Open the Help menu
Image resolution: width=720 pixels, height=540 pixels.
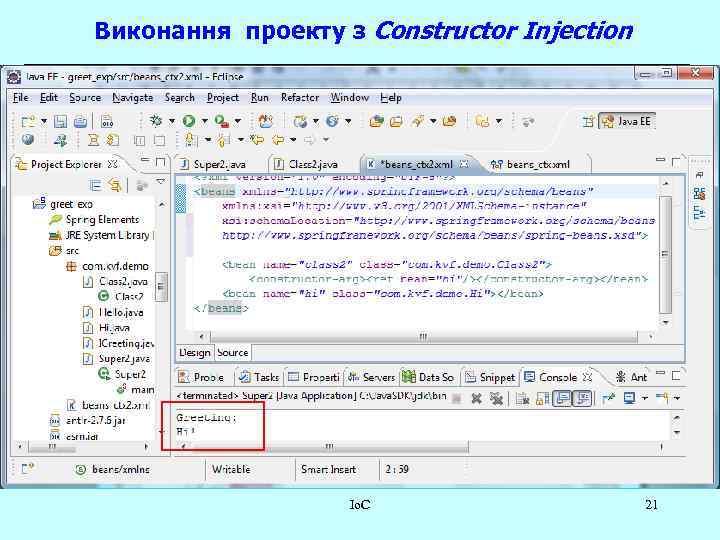pos(391,98)
